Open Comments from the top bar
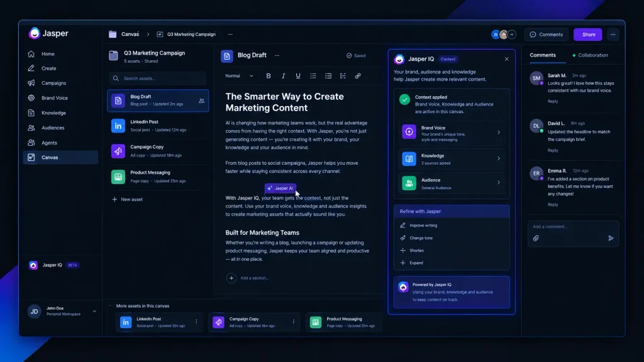 (547, 35)
